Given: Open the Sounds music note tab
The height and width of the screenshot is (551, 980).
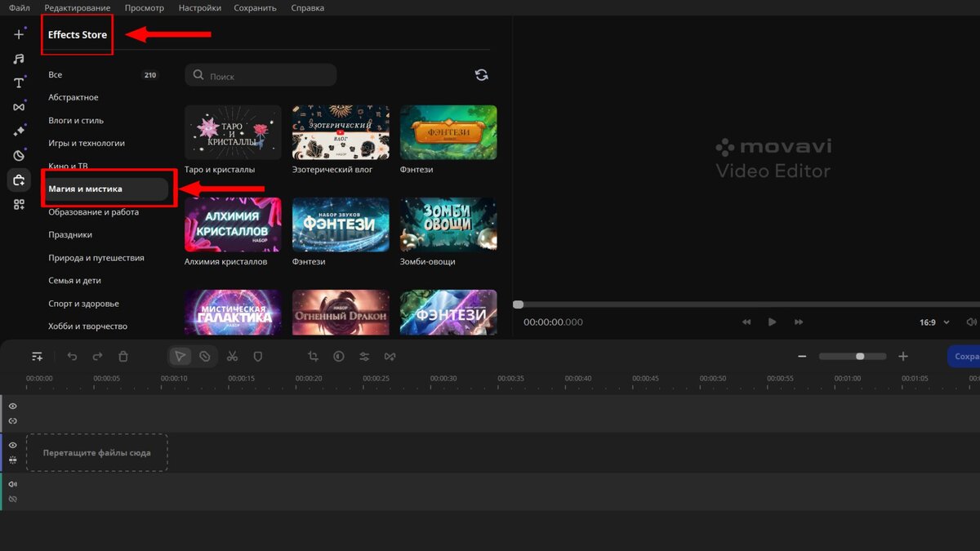Looking at the screenshot, I should (x=19, y=59).
